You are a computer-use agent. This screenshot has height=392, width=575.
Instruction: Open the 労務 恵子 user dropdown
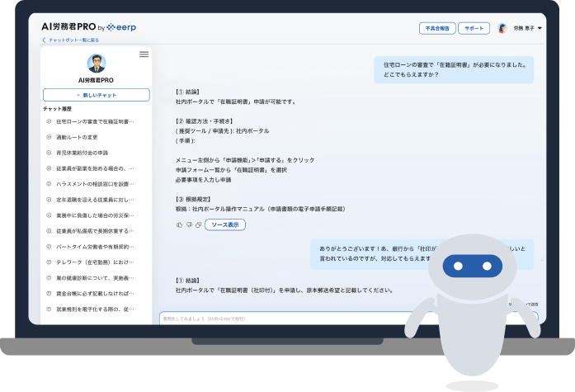[528, 28]
